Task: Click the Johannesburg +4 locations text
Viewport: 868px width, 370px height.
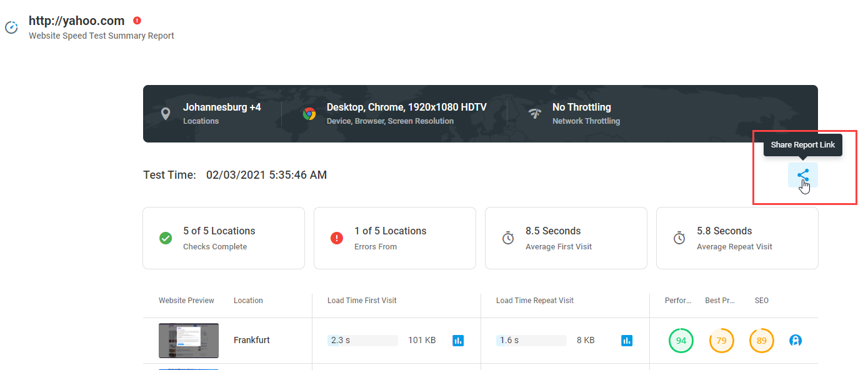Action: click(222, 107)
